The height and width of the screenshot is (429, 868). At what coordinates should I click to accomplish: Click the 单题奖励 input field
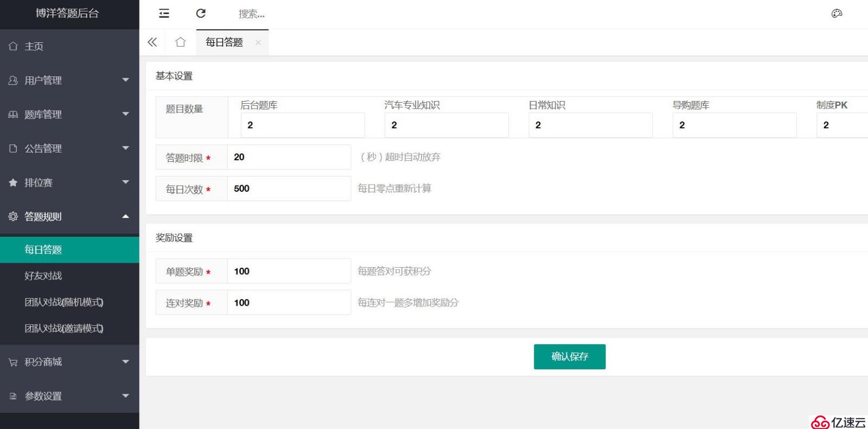click(289, 271)
